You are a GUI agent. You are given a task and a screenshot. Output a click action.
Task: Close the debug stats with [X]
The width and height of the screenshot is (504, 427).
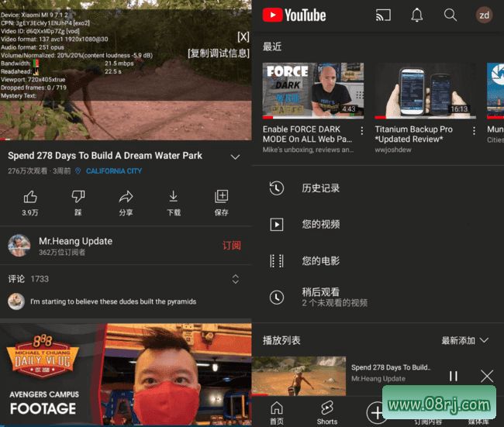pyautogui.click(x=243, y=37)
